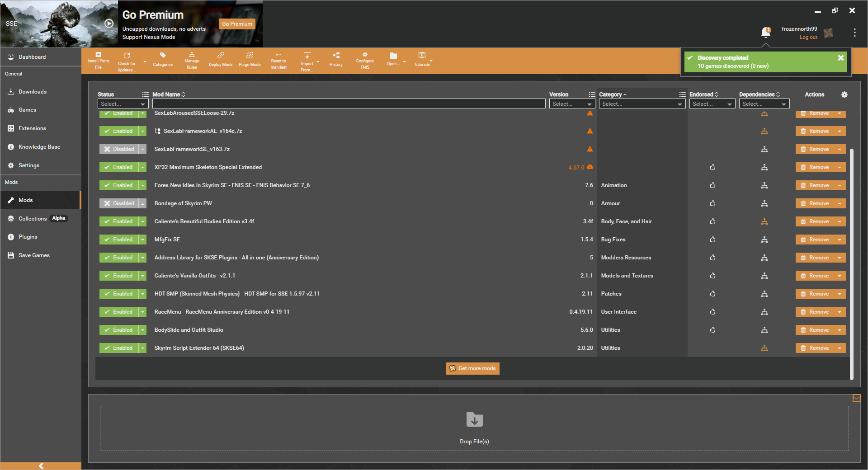Click the Log out link
The width and height of the screenshot is (868, 470).
(x=808, y=37)
